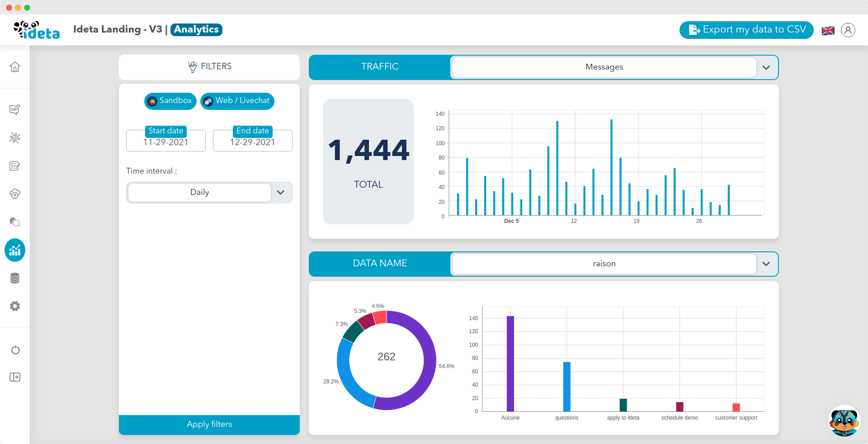Expand the Traffic Messages dropdown
Screen dimensions: 868x444
click(x=614, y=67)
